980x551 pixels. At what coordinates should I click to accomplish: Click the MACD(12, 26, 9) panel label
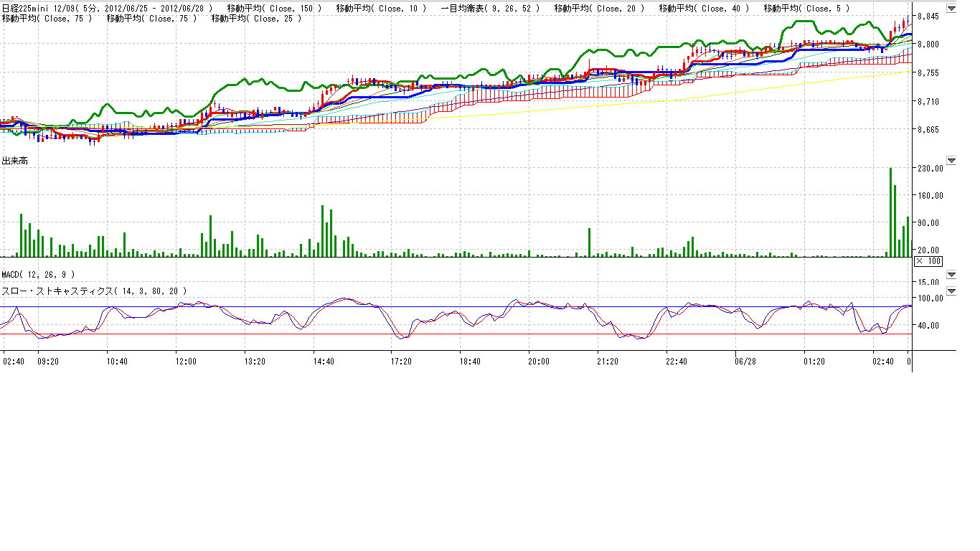(37, 275)
